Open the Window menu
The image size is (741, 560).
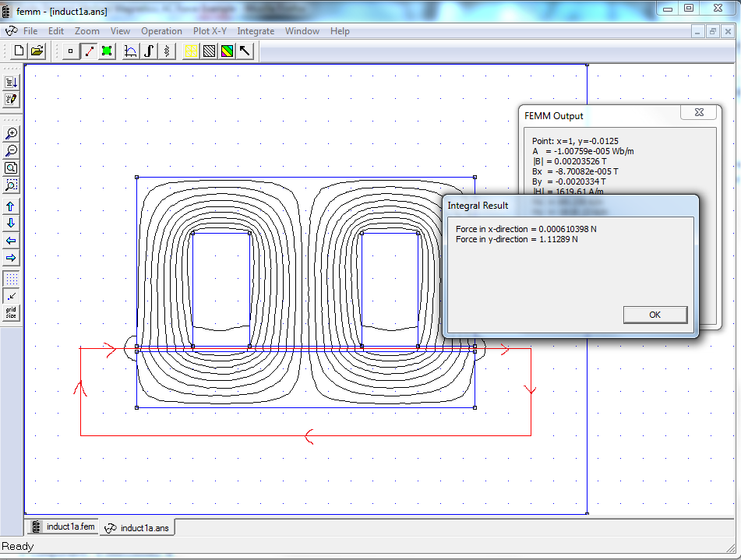click(x=302, y=31)
